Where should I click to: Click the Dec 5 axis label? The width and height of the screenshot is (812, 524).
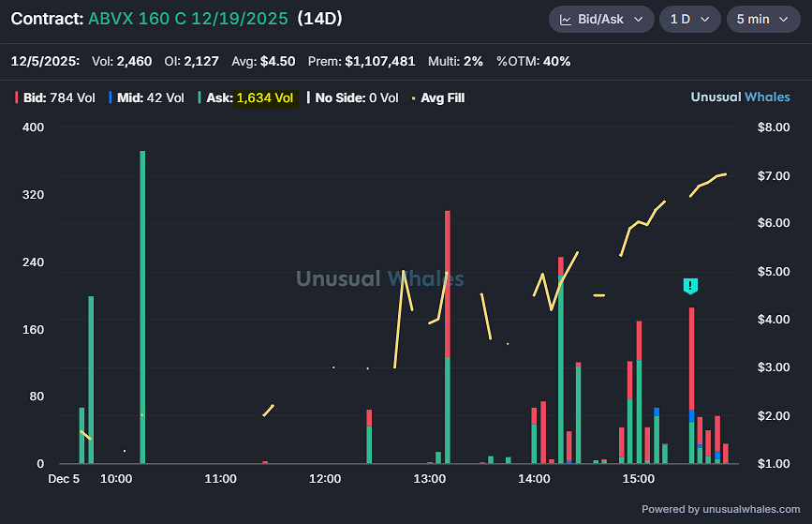point(64,478)
